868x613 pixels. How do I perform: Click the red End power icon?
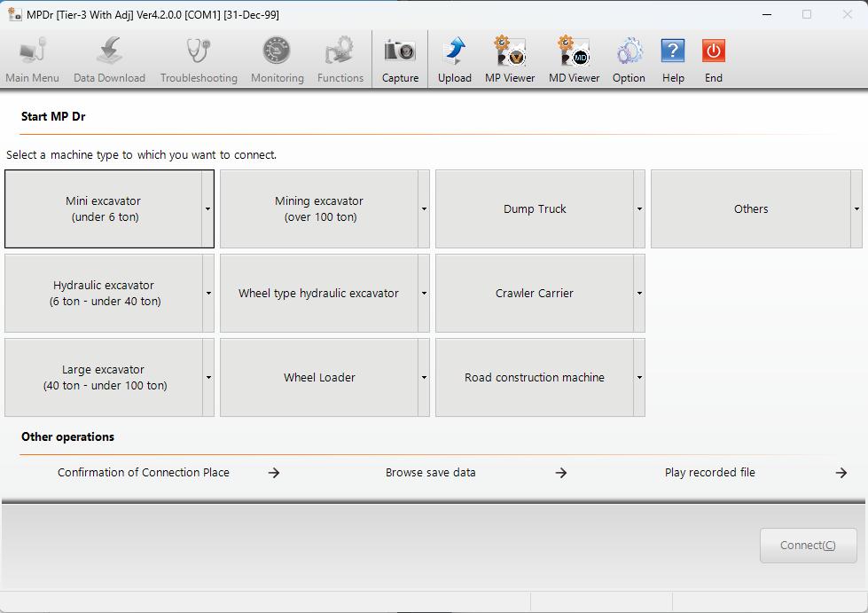714,51
